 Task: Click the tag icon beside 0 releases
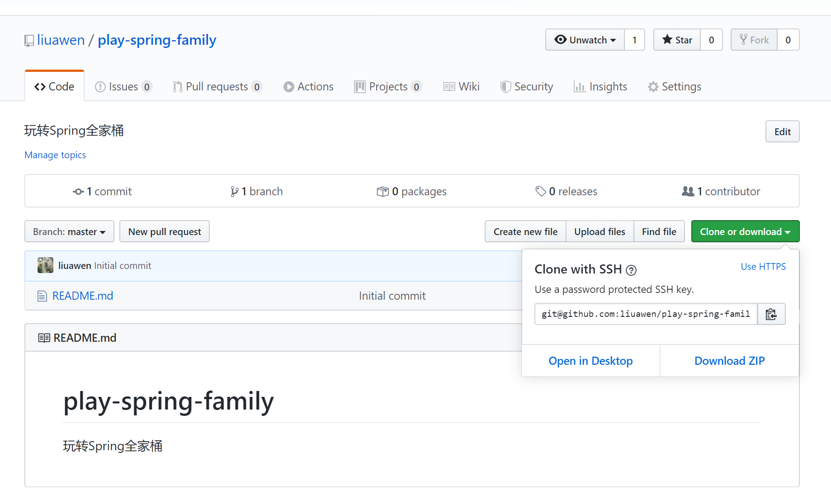coord(540,191)
